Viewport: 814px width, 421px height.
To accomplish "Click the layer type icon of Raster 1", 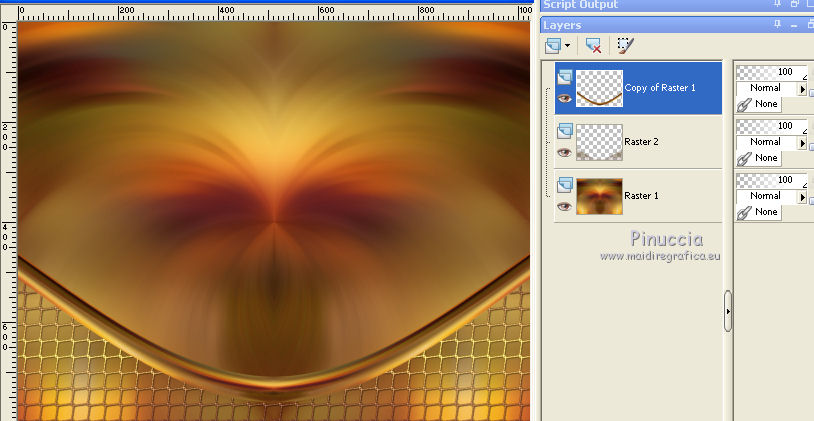I will [565, 184].
